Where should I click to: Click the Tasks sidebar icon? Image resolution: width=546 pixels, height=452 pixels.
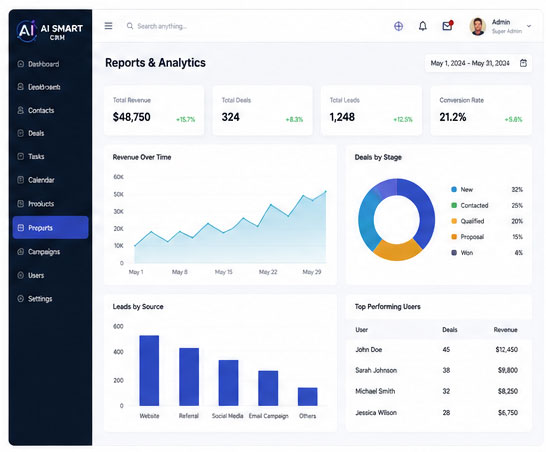pyautogui.click(x=21, y=156)
